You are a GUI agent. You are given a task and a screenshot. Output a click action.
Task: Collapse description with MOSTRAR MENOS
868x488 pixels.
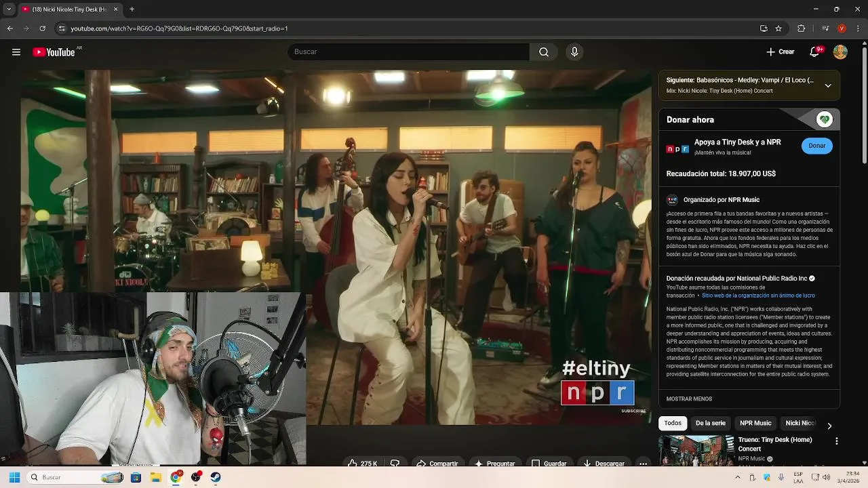(689, 399)
